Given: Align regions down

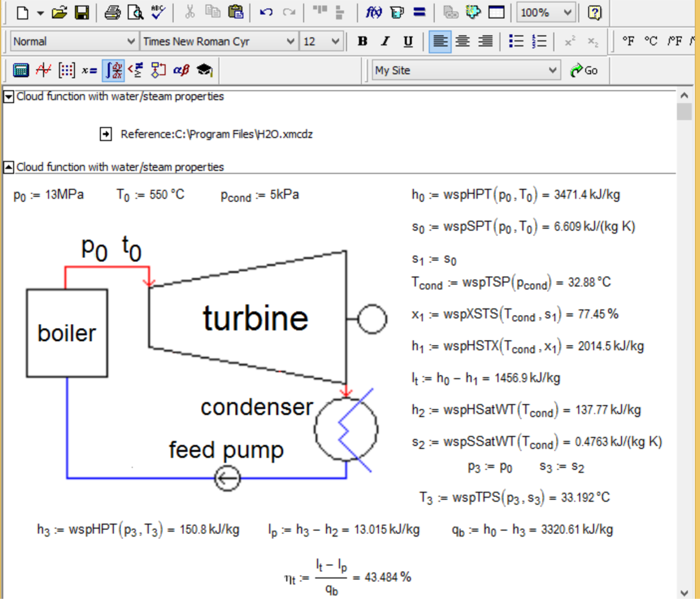Looking at the screenshot, I should (x=339, y=12).
